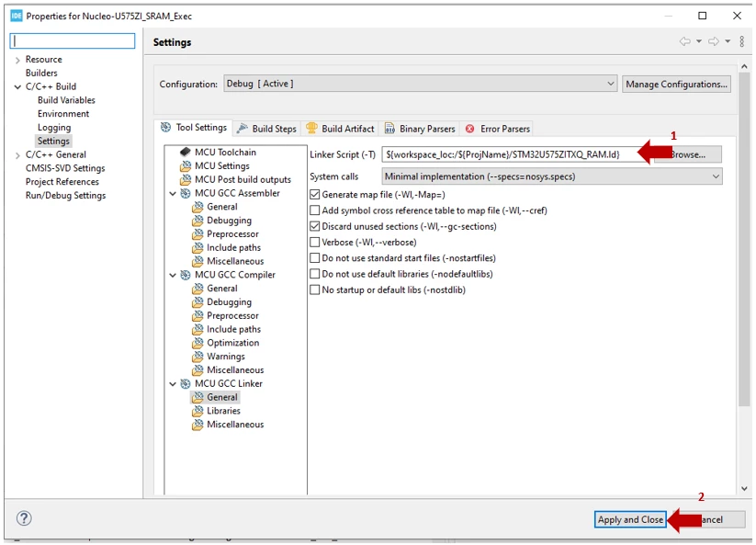Open the Configuration dropdown
Image resolution: width=756 pixels, height=545 pixels.
pyautogui.click(x=420, y=84)
